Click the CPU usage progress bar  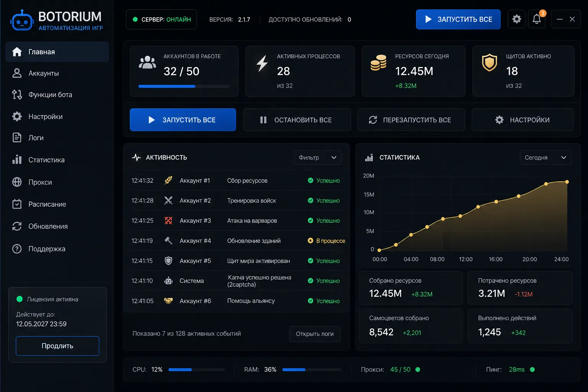click(x=196, y=369)
